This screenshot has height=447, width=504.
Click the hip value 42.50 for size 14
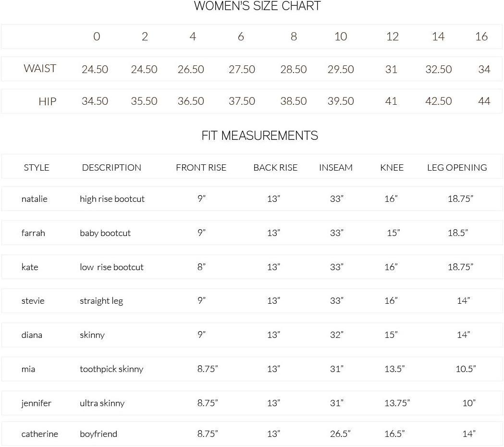[438, 101]
